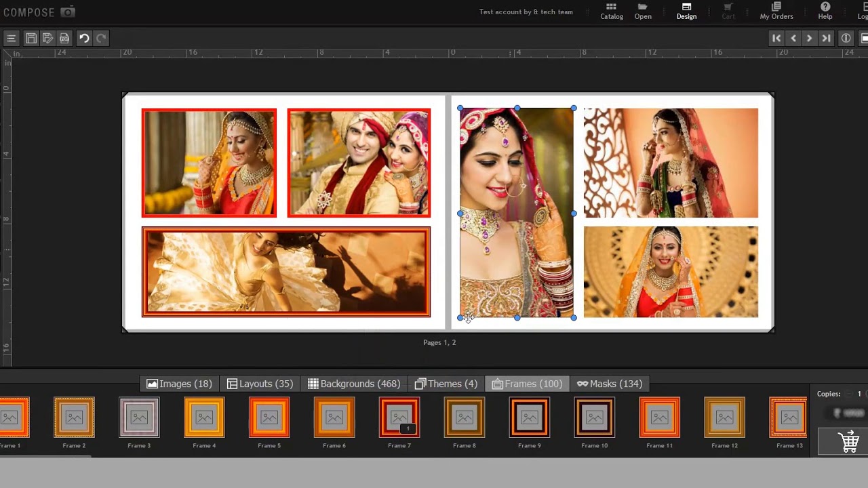The width and height of the screenshot is (868, 488).
Task: Select the couple photo on page 1
Action: [x=359, y=163]
